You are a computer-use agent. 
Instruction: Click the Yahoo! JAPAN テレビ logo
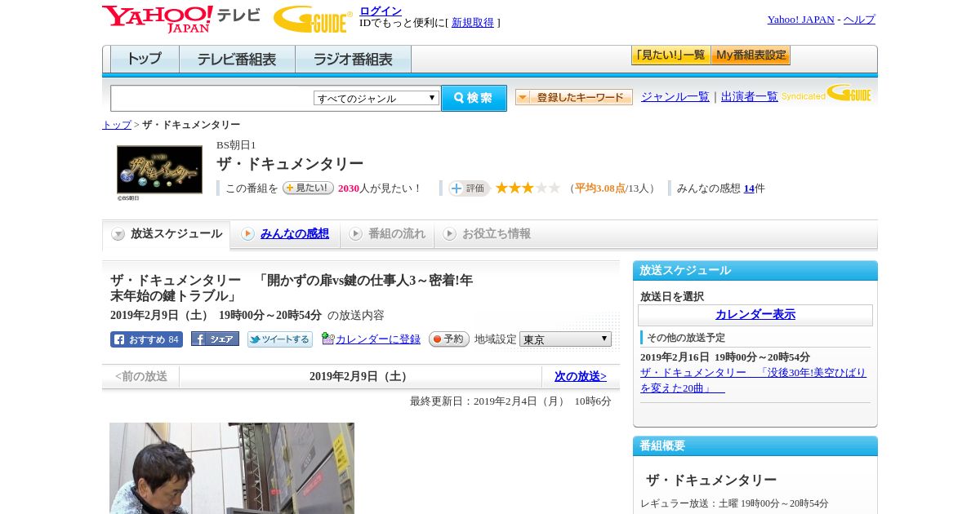(181, 19)
